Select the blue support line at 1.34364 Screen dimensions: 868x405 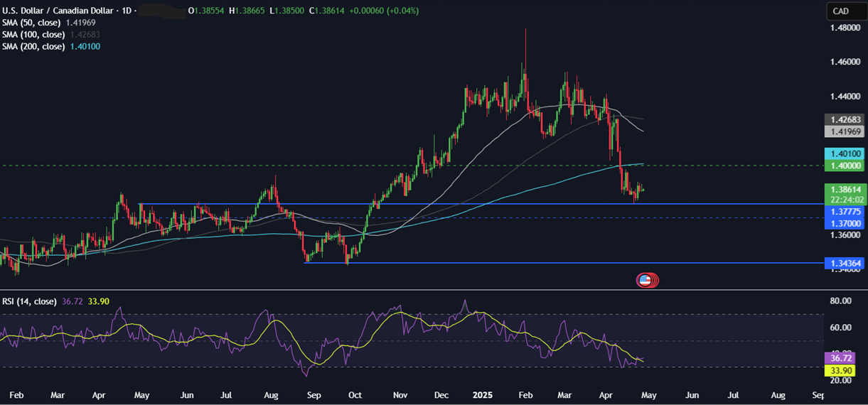564,263
